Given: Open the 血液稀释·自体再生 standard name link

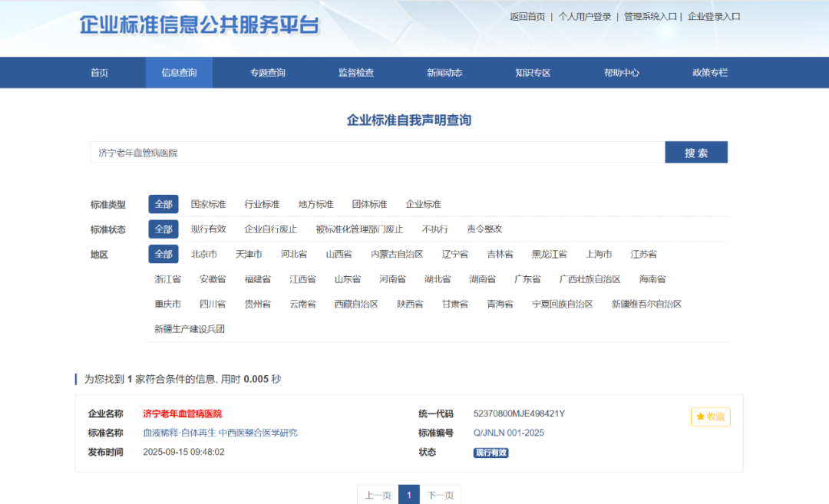Looking at the screenshot, I should tap(220, 433).
